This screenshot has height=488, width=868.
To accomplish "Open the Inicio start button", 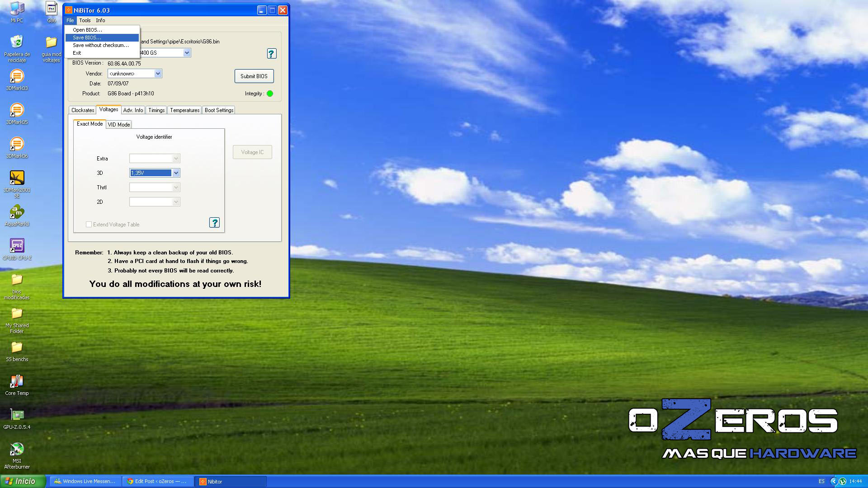I will [x=23, y=481].
